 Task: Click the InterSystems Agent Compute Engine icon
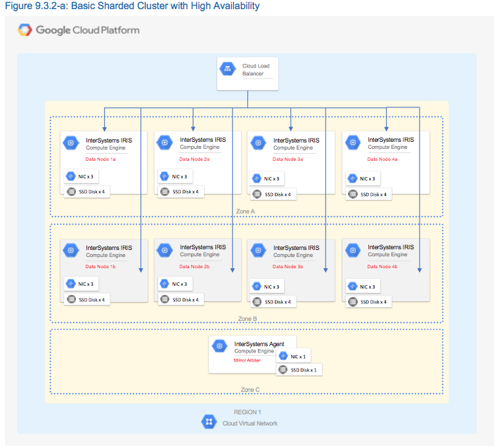tap(219, 346)
